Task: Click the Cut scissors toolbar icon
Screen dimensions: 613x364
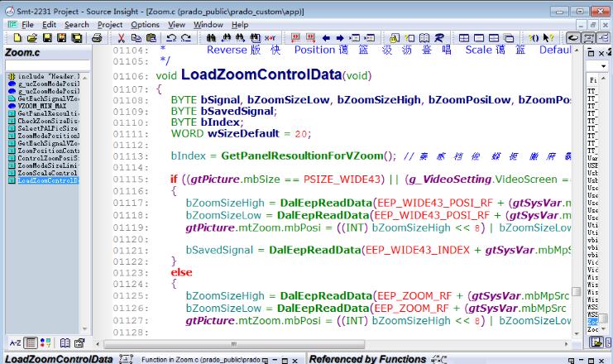Action: pyautogui.click(x=121, y=38)
